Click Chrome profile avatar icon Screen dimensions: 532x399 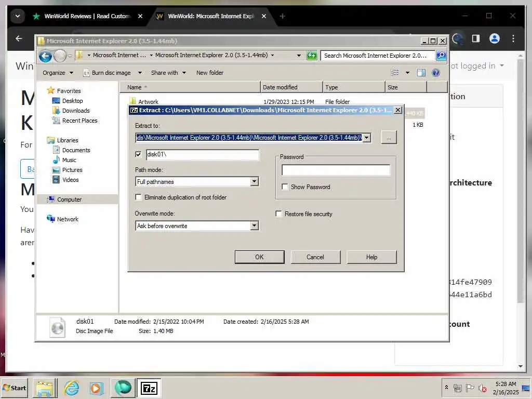[x=495, y=38]
